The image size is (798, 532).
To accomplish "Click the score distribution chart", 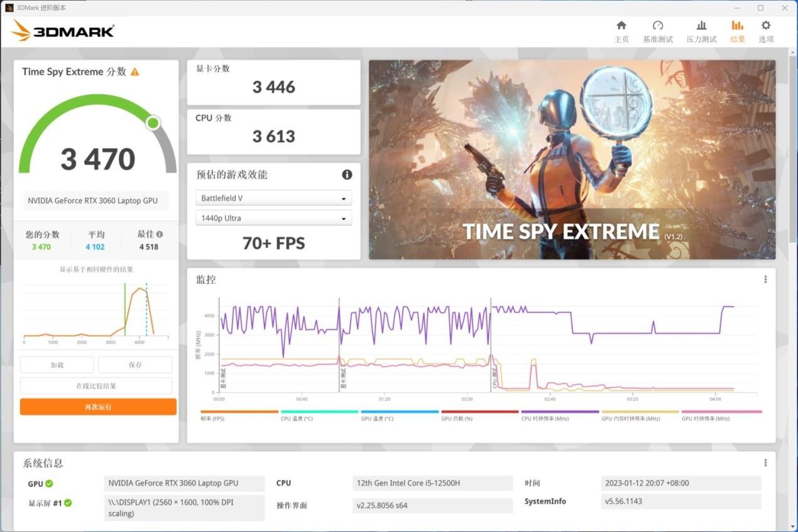I will click(96, 312).
